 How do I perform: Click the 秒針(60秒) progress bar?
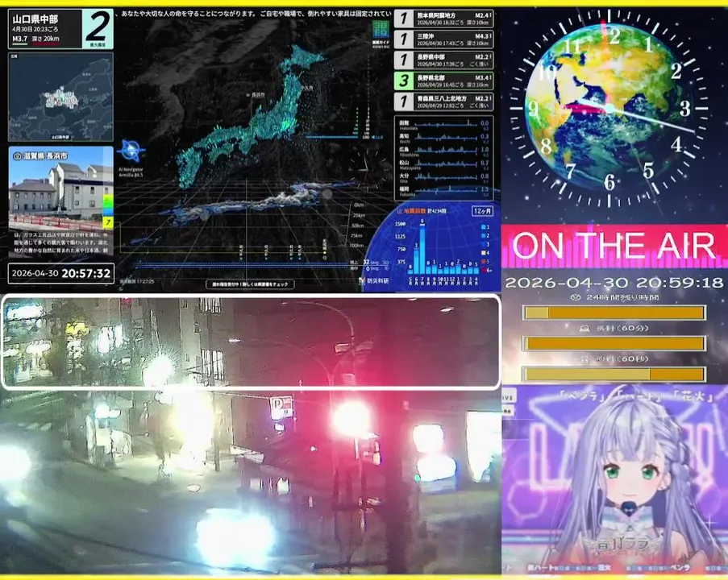pos(614,375)
